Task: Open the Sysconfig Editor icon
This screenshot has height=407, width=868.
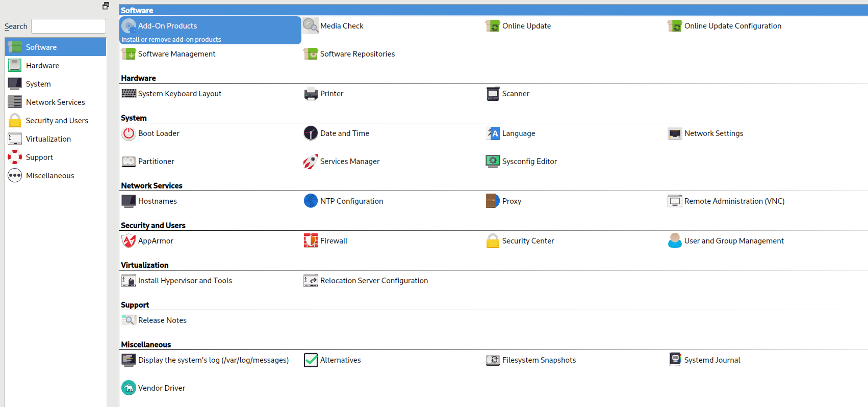Action: click(493, 161)
